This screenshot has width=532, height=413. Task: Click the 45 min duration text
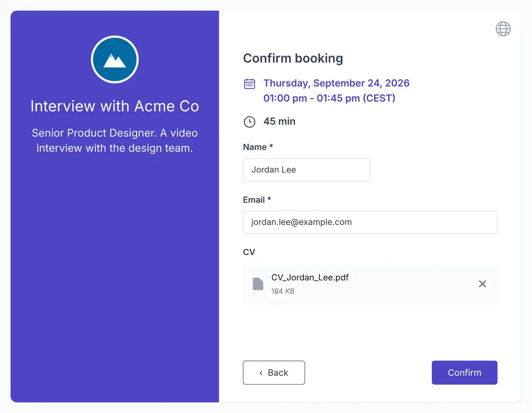279,121
